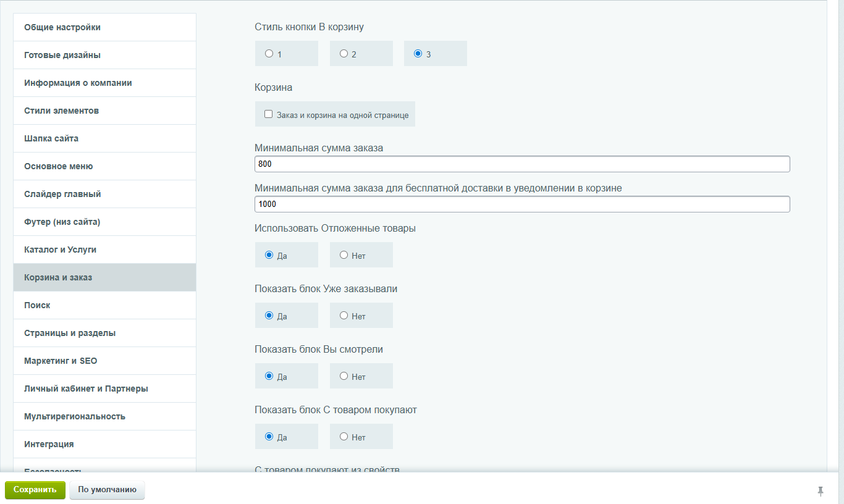The height and width of the screenshot is (504, 844).
Task: Select cart button style 2
Action: coord(344,54)
